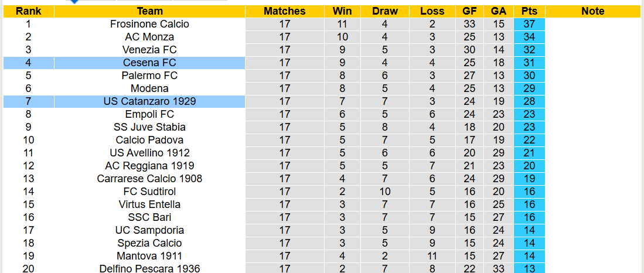Image resolution: width=644 pixels, height=273 pixels.
Task: Click UC Sampdoria in the table
Action: pos(149,230)
